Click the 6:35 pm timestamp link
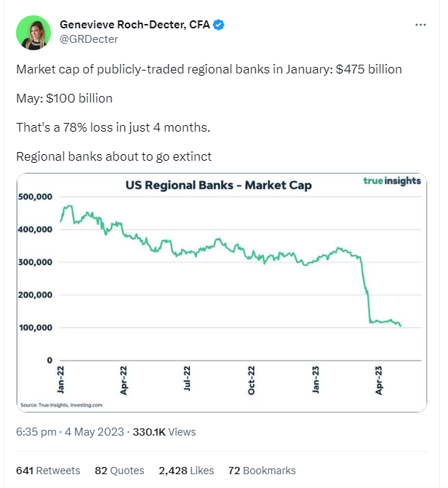The image size is (448, 488). [36, 432]
